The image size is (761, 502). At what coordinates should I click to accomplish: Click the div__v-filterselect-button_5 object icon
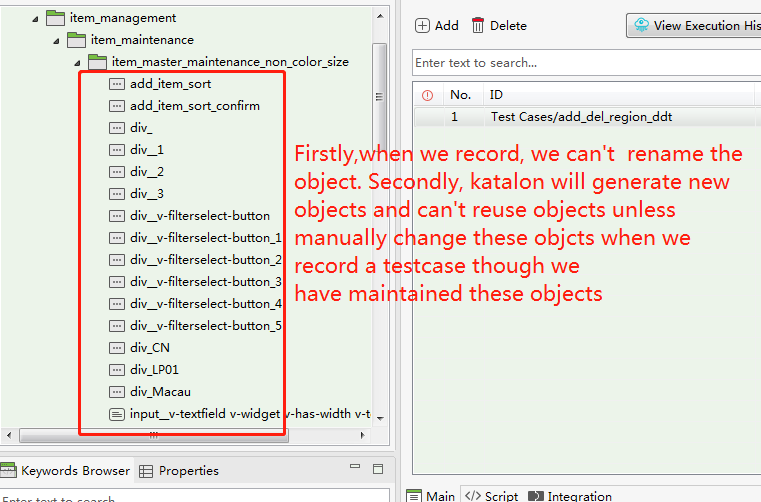tap(116, 326)
